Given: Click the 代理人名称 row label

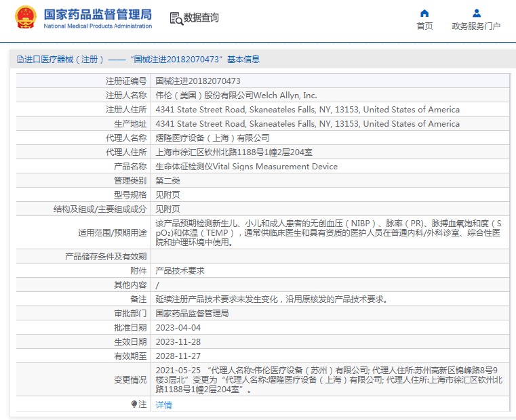Looking at the screenshot, I should click(x=126, y=138).
